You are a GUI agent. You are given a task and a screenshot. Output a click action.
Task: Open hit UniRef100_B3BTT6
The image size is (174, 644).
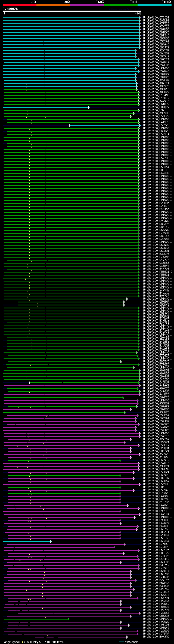pyautogui.click(x=156, y=110)
